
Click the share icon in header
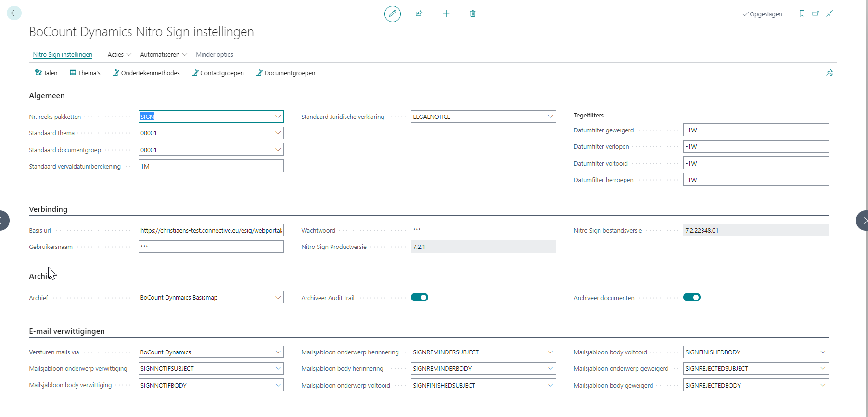[x=419, y=14]
